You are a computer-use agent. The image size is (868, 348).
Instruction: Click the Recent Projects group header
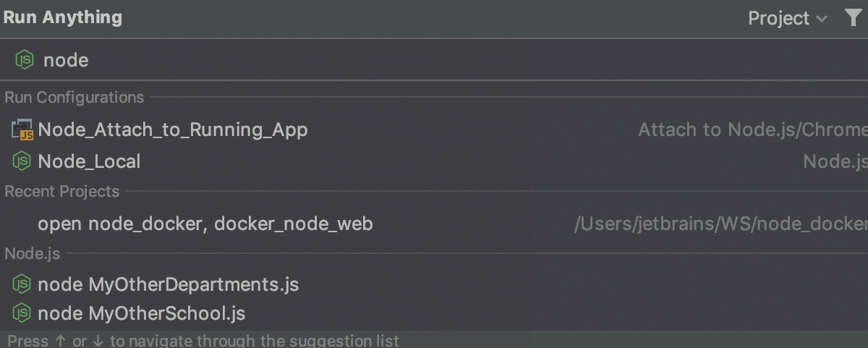(62, 192)
